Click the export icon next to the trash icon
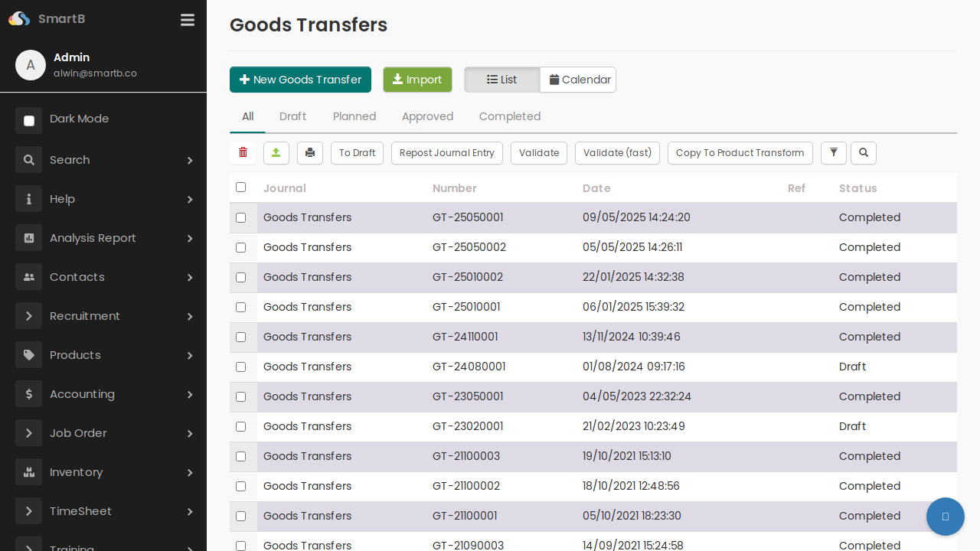 (x=276, y=153)
